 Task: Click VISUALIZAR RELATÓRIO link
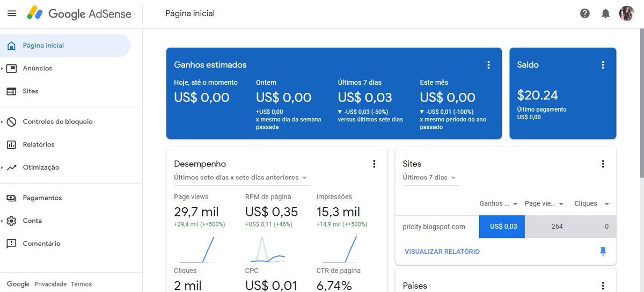pos(442,252)
